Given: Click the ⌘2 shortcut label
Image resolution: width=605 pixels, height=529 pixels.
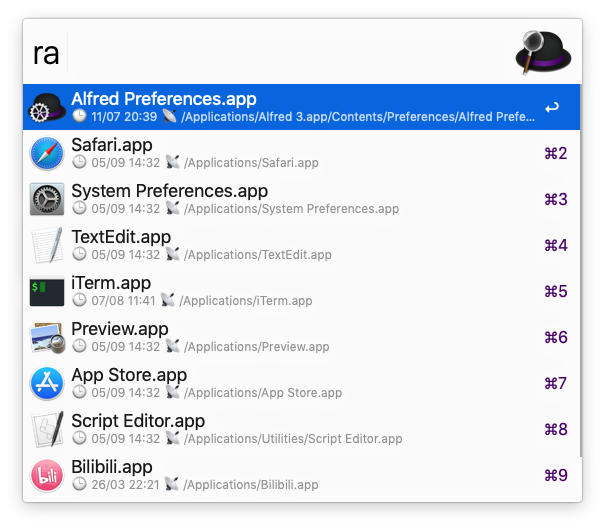Looking at the screenshot, I should coord(556,153).
